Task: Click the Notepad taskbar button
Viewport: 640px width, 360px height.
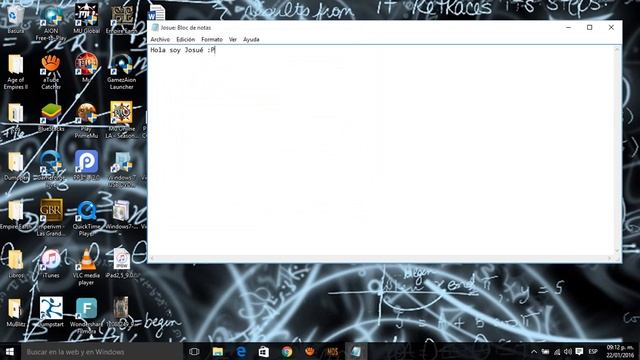Action: click(x=356, y=351)
